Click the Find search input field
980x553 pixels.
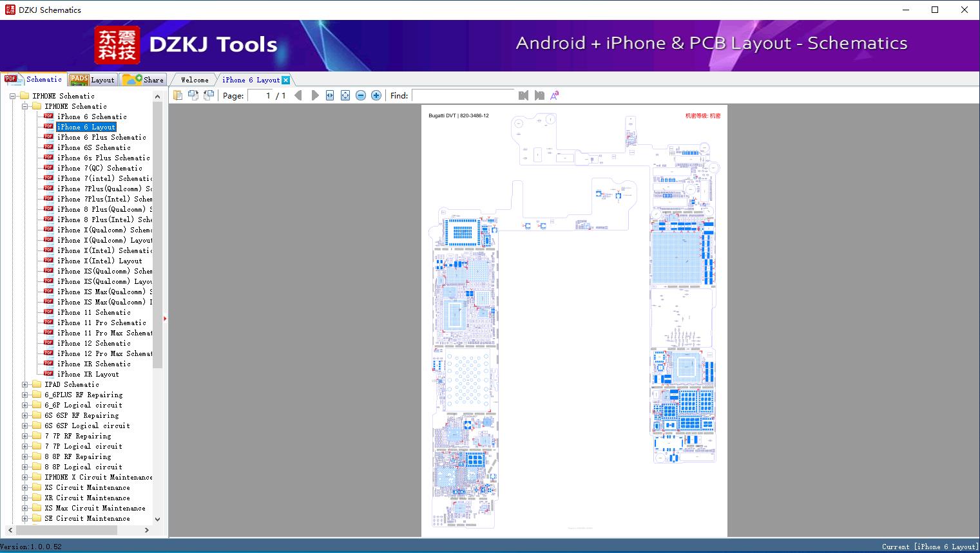(x=463, y=95)
